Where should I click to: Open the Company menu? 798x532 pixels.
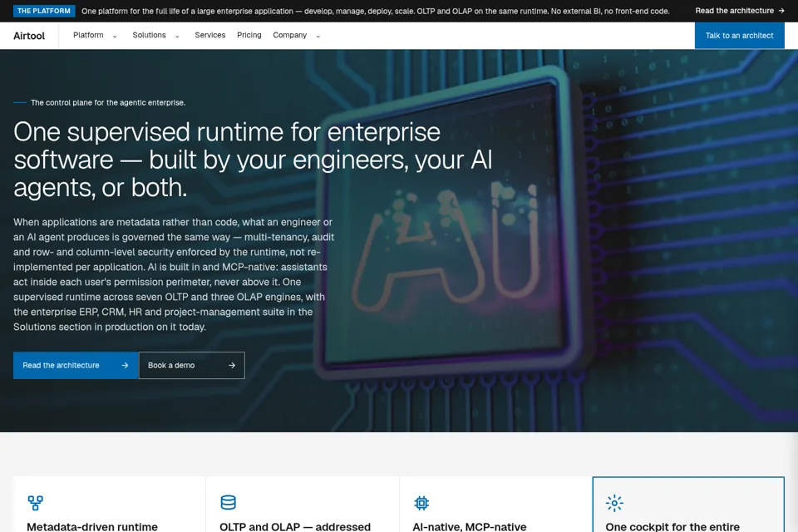pos(289,35)
